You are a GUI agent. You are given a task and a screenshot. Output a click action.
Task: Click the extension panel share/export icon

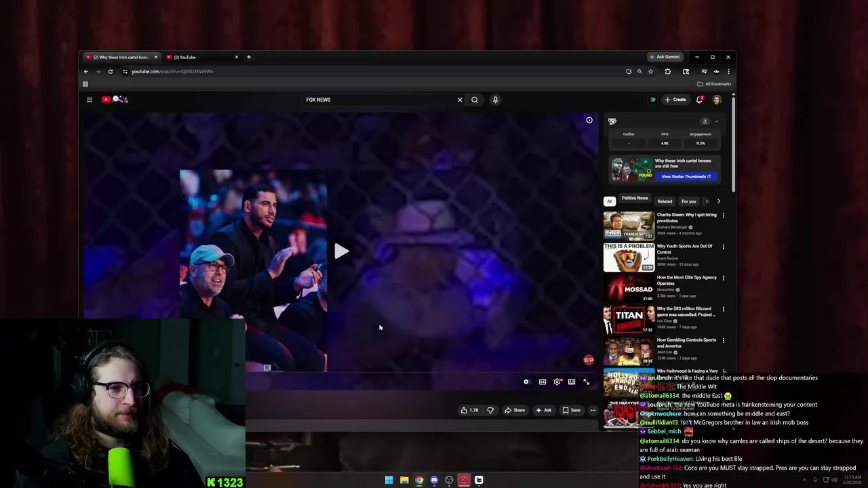coord(705,121)
